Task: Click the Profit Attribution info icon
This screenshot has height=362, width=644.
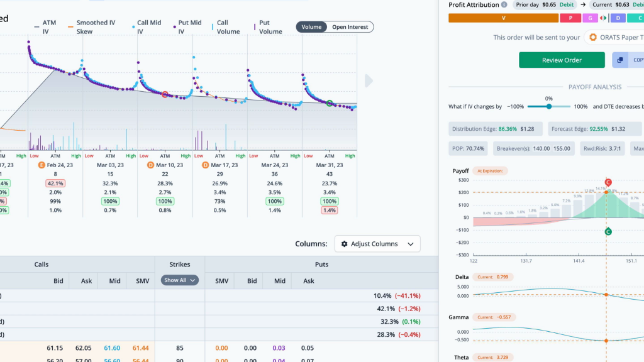Action: point(504,4)
